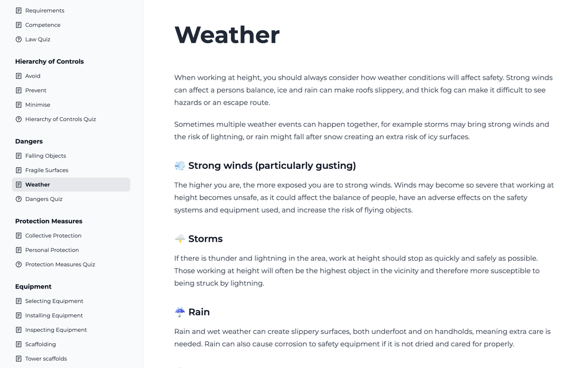
Task: Go to the Prevent page
Action: point(36,90)
